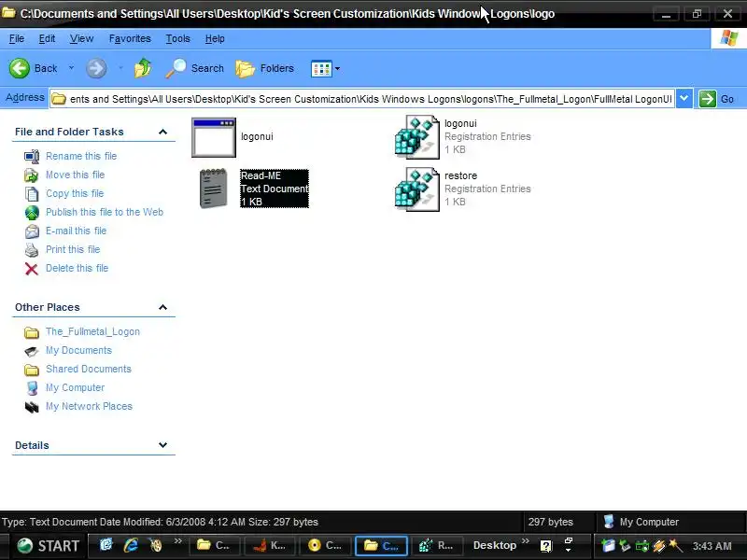
Task: Click Move this file link
Action: 75,175
